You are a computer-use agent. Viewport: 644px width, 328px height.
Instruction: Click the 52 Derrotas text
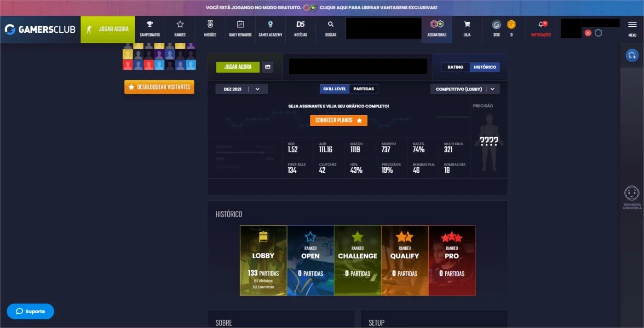[263, 287]
